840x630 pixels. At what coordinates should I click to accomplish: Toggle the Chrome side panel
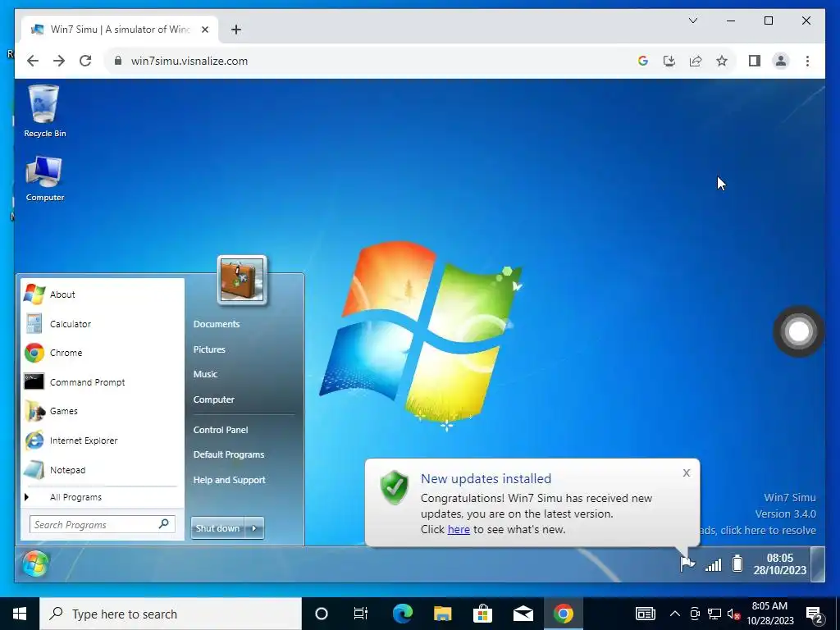coord(755,61)
